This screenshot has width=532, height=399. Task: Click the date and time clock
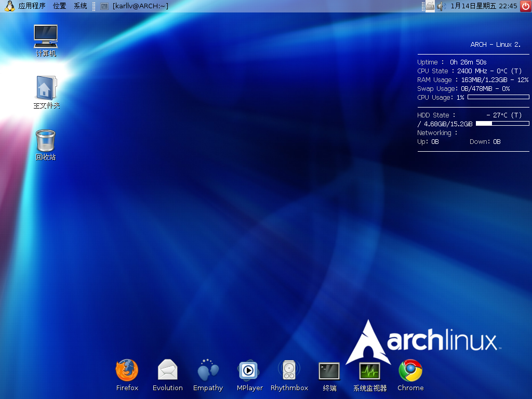(484, 6)
